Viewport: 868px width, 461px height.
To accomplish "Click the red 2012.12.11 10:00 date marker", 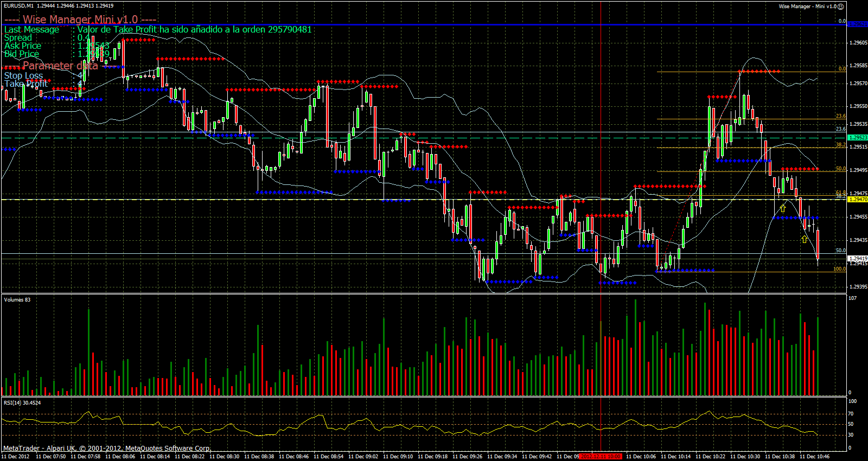I will [601, 457].
